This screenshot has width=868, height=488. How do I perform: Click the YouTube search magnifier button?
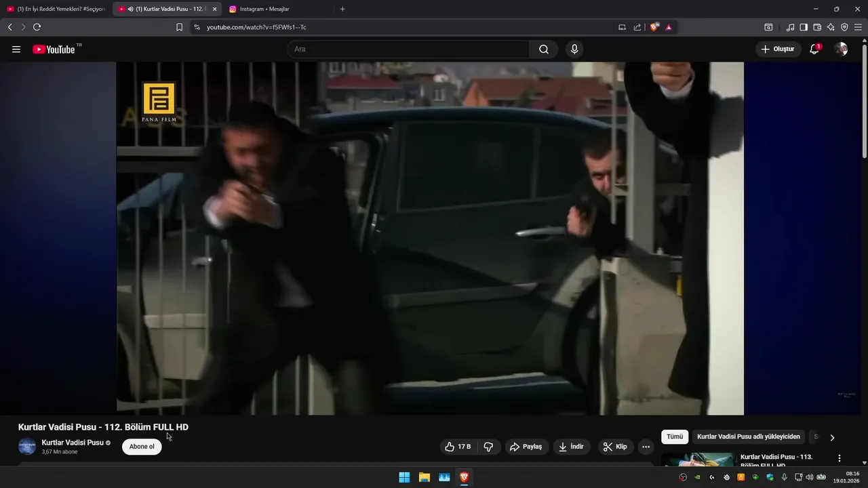544,49
